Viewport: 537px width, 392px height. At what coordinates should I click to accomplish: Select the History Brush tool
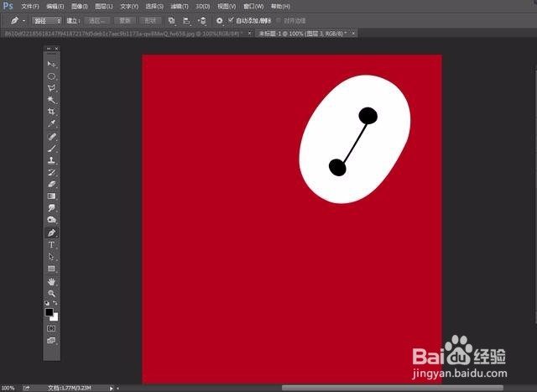coord(52,172)
